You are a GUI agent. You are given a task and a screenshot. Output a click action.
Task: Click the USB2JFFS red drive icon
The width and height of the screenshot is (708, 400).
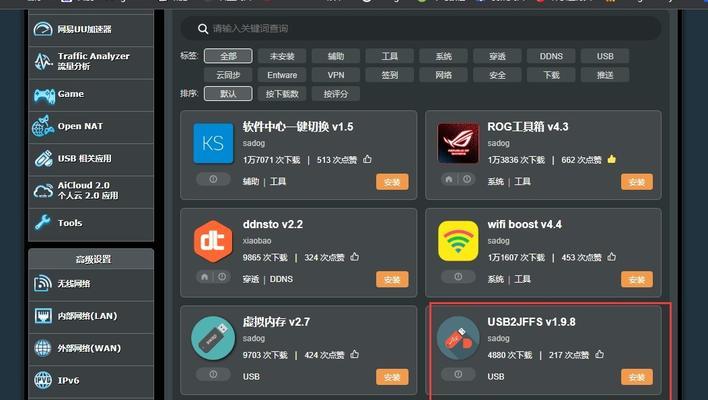click(458, 338)
